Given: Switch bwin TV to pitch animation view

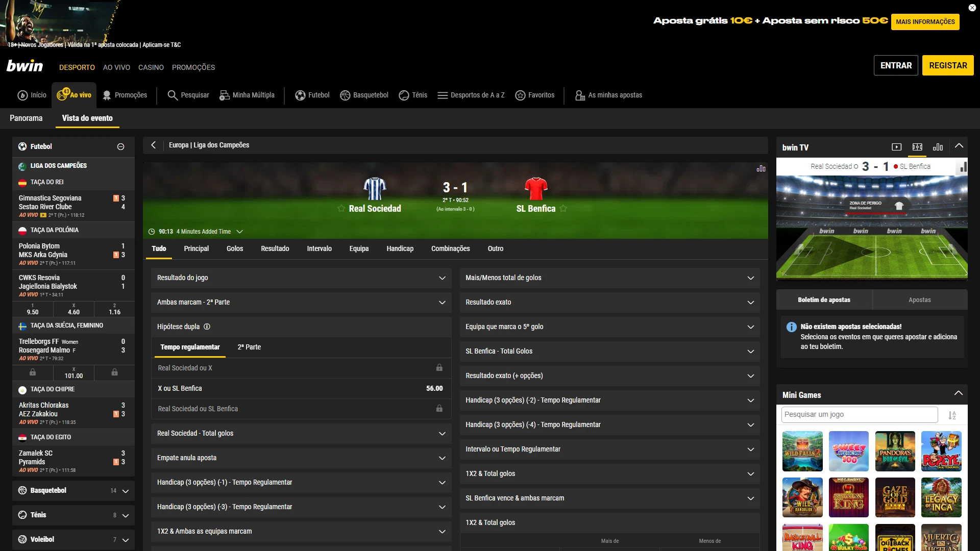Looking at the screenshot, I should pyautogui.click(x=917, y=147).
